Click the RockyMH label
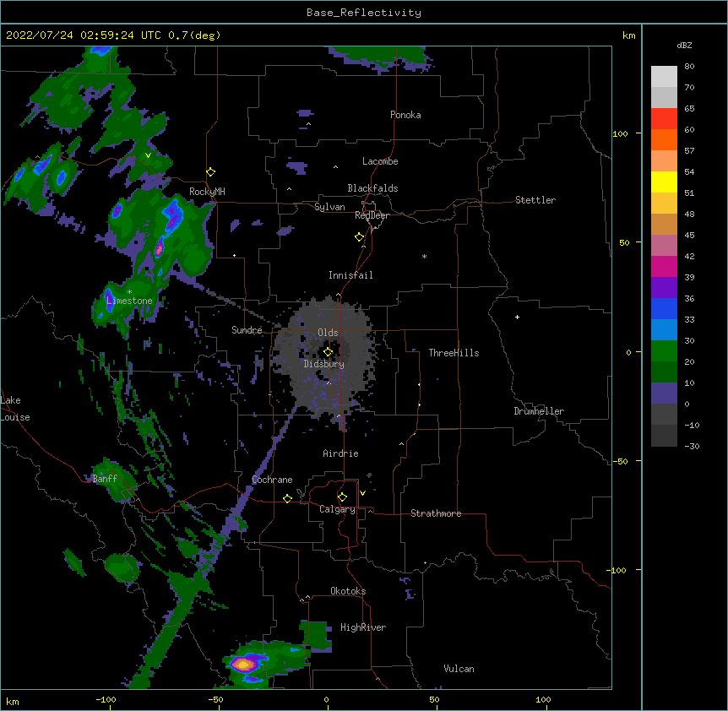 coord(207,191)
